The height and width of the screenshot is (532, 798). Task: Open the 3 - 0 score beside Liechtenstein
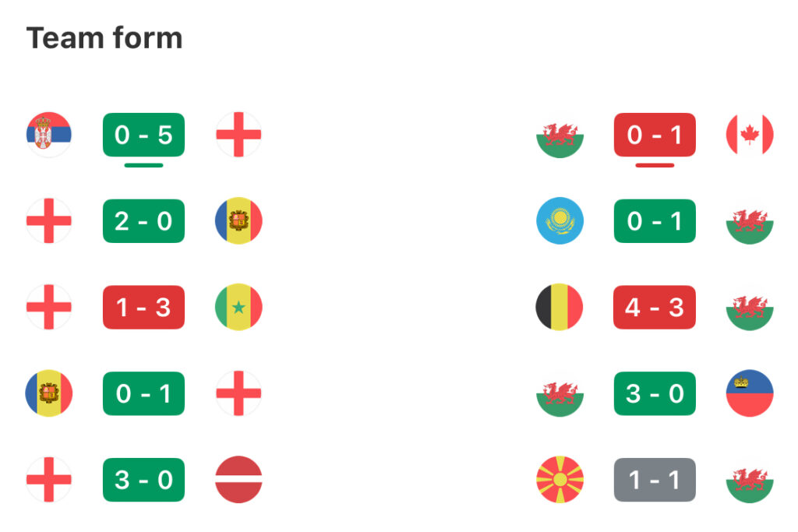655,393
